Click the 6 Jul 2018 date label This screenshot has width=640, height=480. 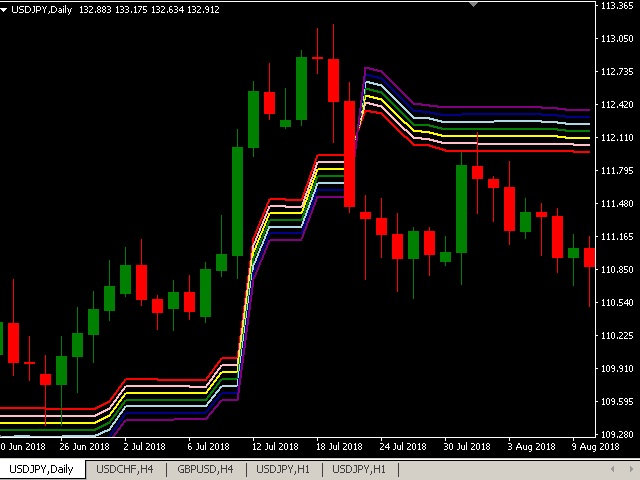tap(208, 447)
